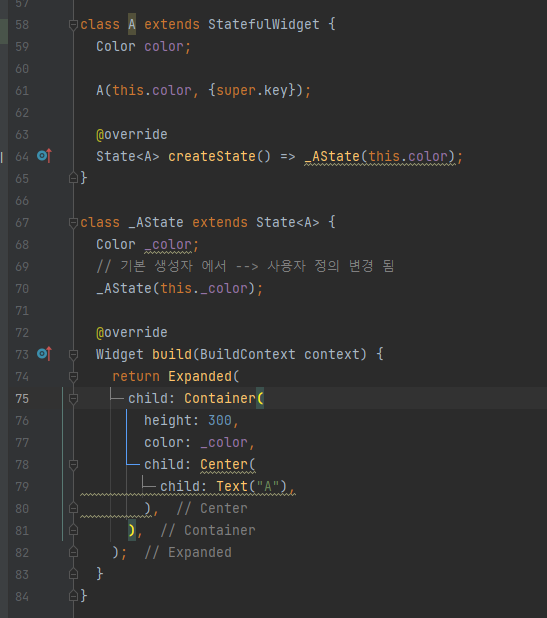Click fold end marker on line 84
This screenshot has width=547, height=618.
click(x=73, y=596)
